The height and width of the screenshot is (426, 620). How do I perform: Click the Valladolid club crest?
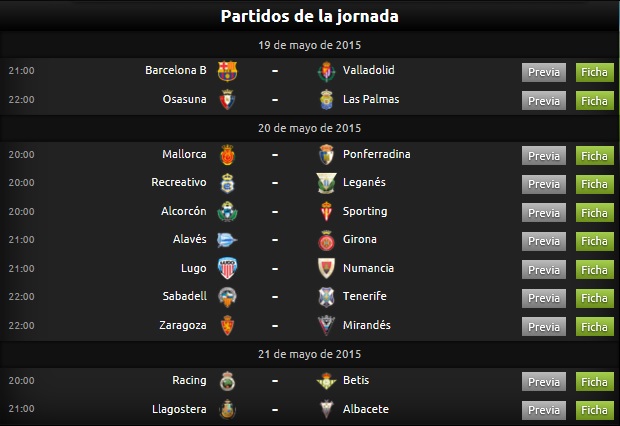point(326,71)
